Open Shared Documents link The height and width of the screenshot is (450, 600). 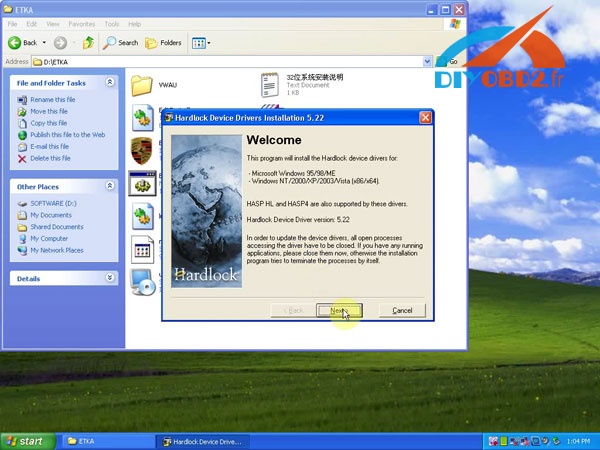tap(50, 227)
